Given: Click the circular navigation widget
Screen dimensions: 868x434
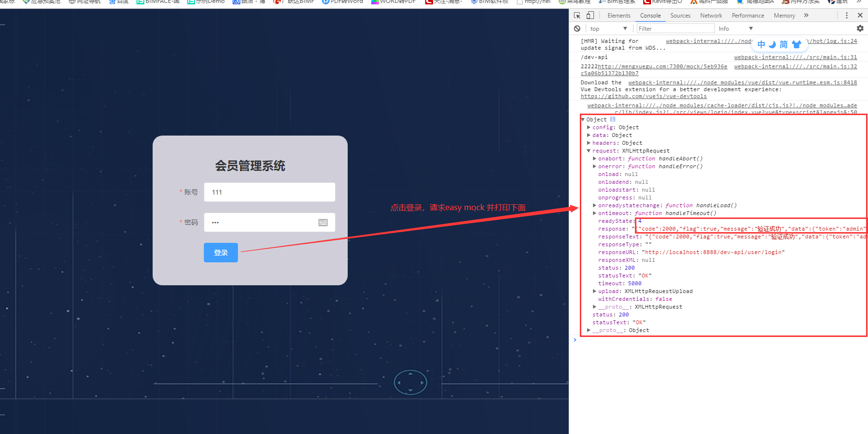Looking at the screenshot, I should tap(411, 383).
